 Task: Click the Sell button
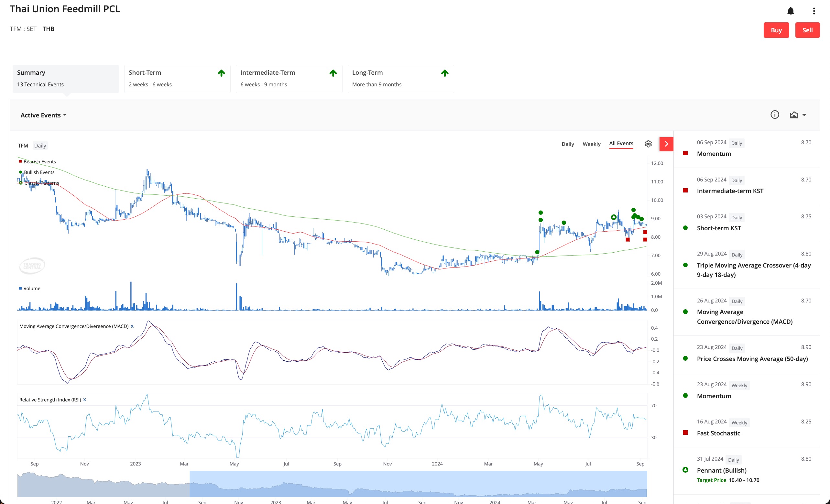807,30
